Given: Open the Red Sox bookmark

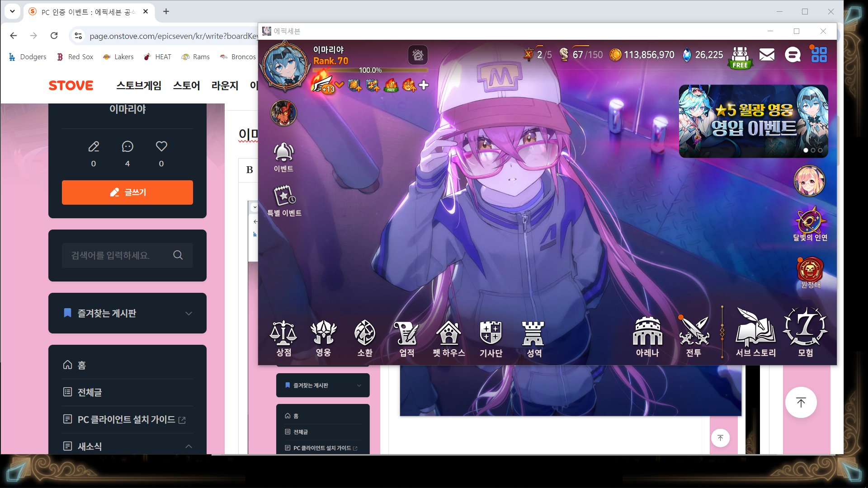Looking at the screenshot, I should (x=75, y=56).
